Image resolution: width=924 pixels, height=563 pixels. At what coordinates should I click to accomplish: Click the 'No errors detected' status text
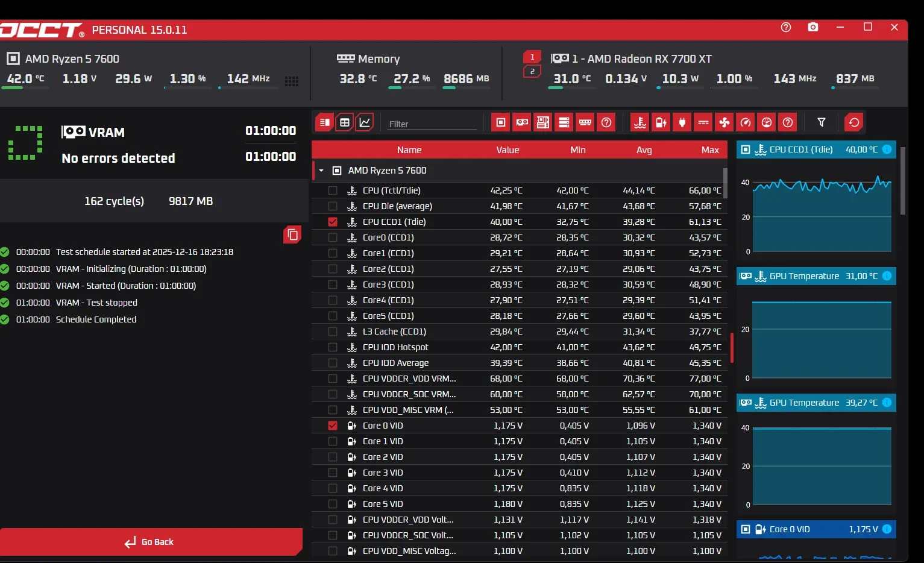tap(118, 158)
